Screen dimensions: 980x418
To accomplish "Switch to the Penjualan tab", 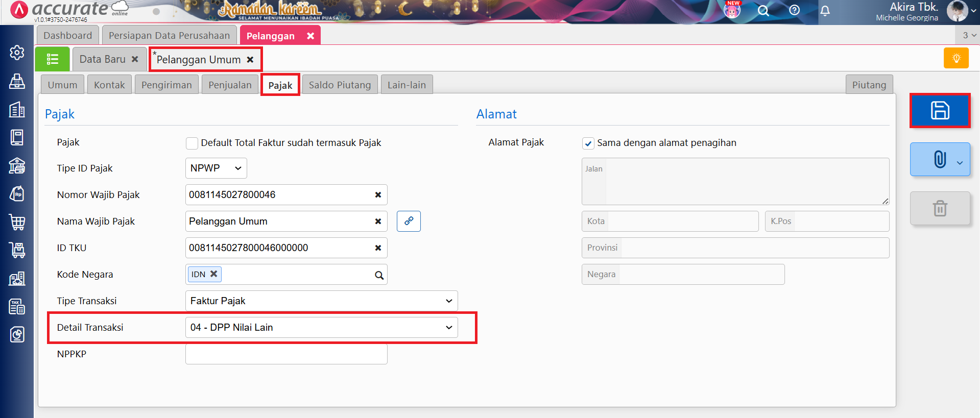I will (230, 85).
